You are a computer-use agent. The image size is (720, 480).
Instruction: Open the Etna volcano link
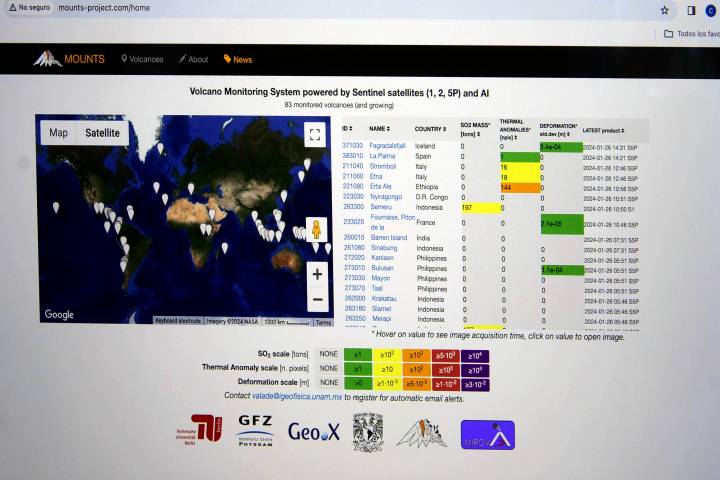coord(378,177)
